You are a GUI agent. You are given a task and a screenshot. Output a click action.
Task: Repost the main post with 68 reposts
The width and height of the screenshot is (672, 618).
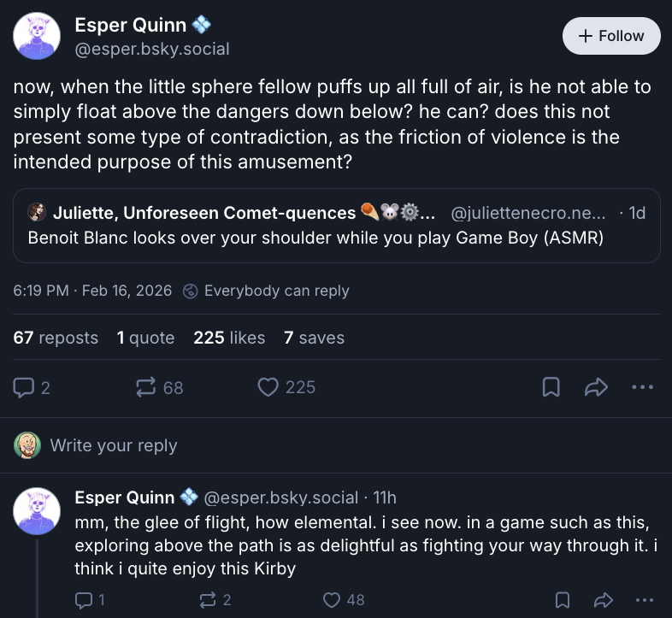[146, 387]
